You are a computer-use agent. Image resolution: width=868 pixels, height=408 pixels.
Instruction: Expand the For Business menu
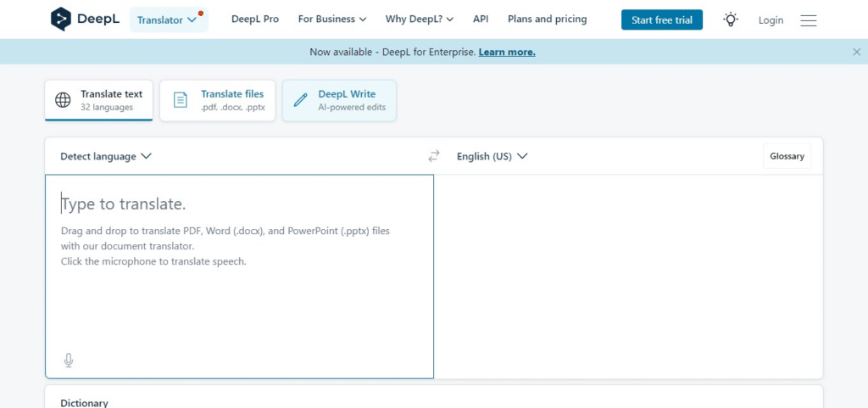[x=332, y=20]
